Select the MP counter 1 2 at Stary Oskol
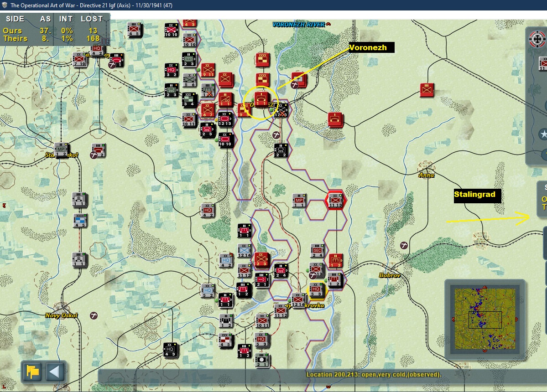 tap(61, 150)
